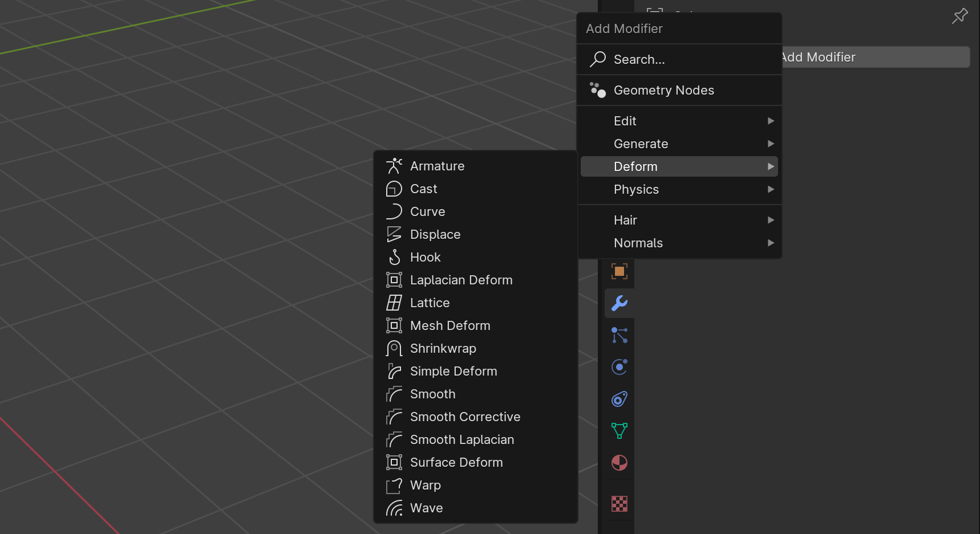Click the Smooth Corrective icon
This screenshot has height=534, width=980.
tap(394, 417)
